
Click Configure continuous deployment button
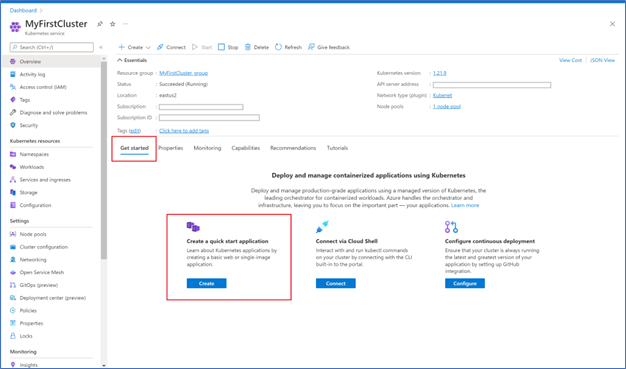pos(465,283)
